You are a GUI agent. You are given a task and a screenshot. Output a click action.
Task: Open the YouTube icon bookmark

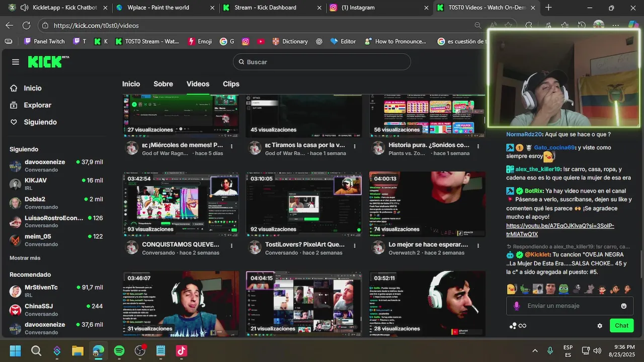[261, 41]
